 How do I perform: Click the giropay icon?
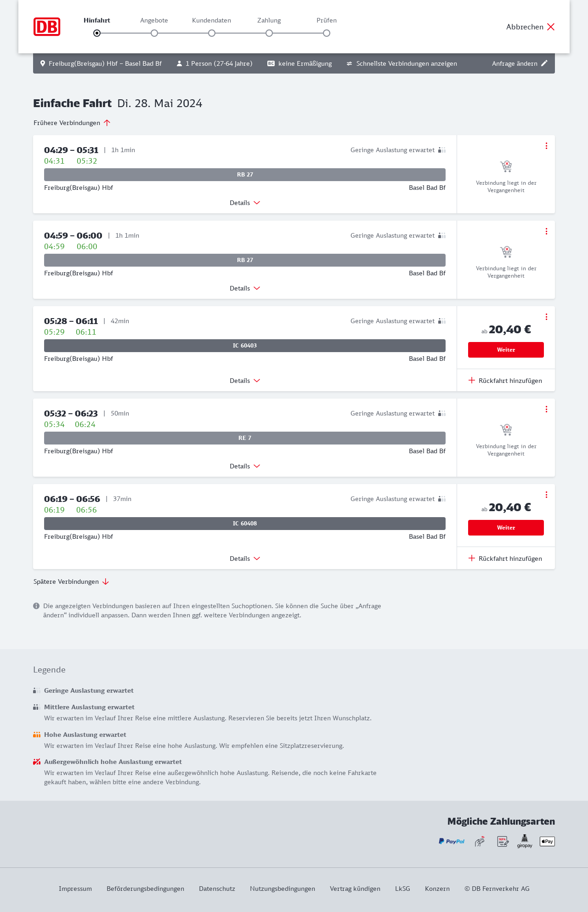click(x=525, y=841)
